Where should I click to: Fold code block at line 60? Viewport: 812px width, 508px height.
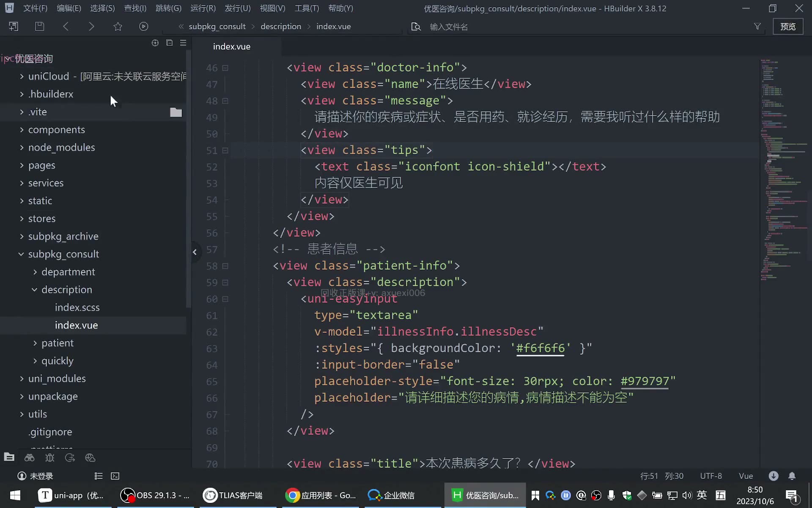[225, 299]
